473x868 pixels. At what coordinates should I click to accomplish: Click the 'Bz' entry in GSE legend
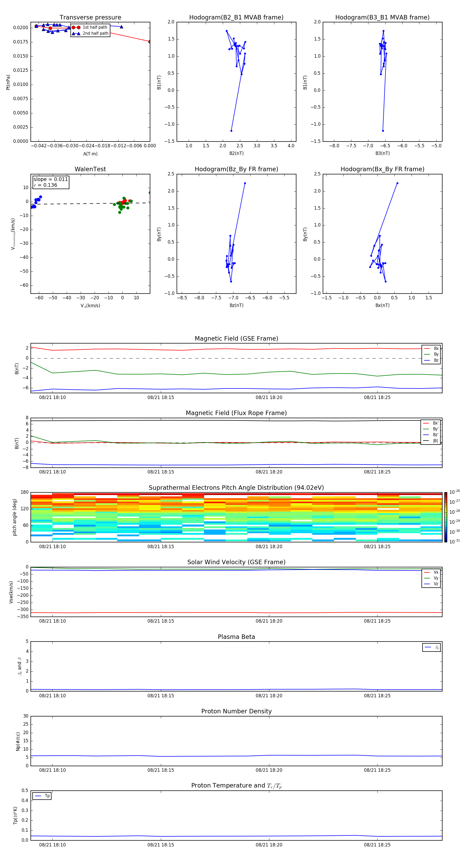click(x=431, y=360)
